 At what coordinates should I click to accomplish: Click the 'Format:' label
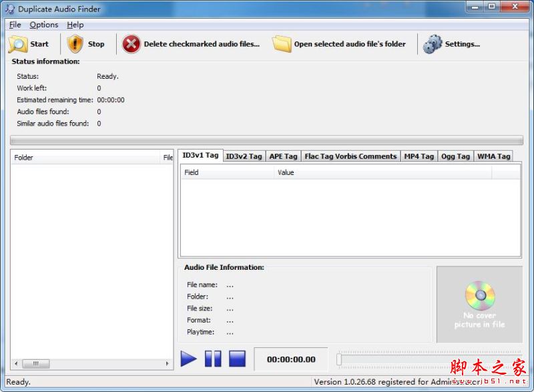click(199, 320)
